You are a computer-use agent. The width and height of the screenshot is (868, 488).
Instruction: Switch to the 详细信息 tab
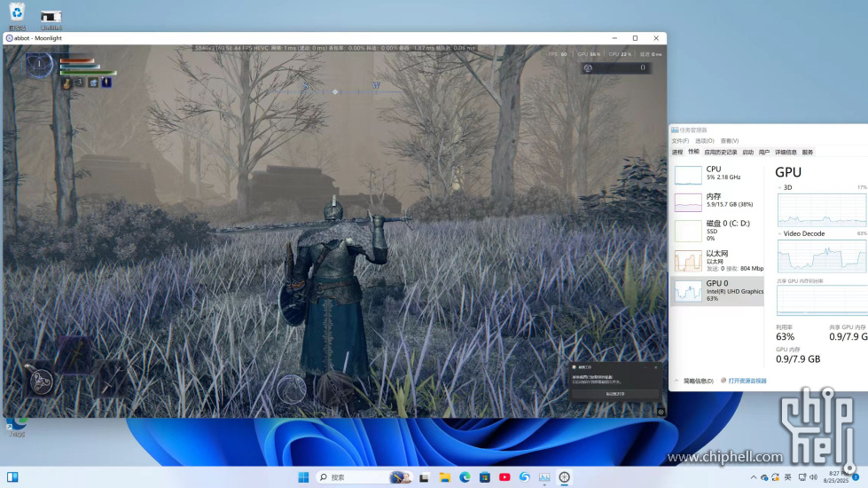(x=786, y=153)
